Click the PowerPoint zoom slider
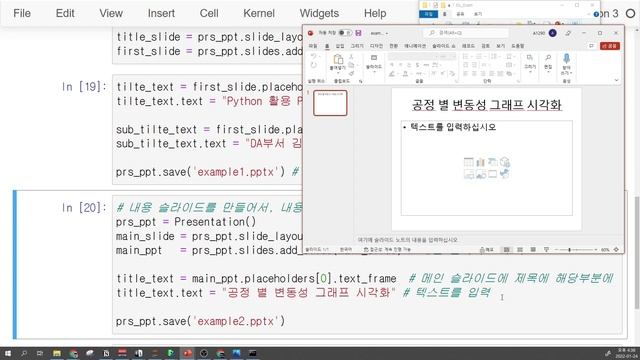The width and height of the screenshot is (640, 360). click(x=575, y=249)
